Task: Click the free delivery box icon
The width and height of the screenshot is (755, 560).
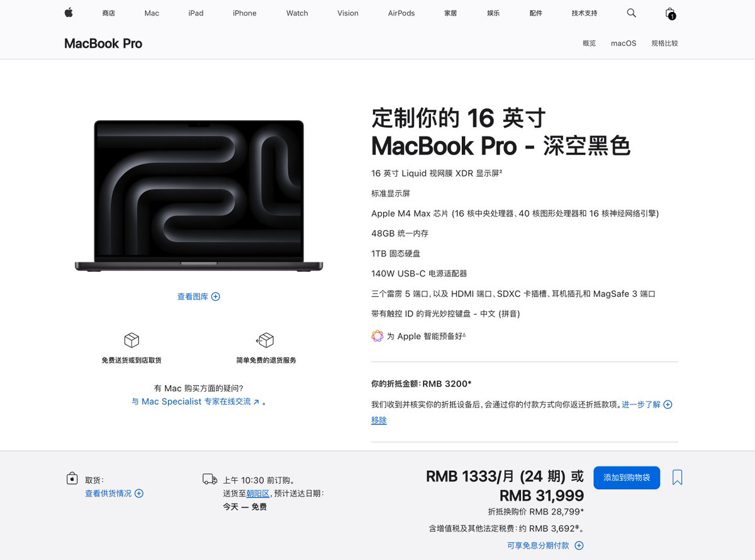Action: (x=131, y=340)
